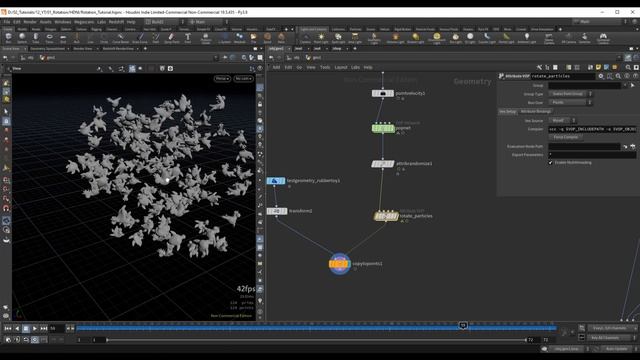
Task: Select the File shelf tool
Action: pyautogui.click(x=253, y=38)
